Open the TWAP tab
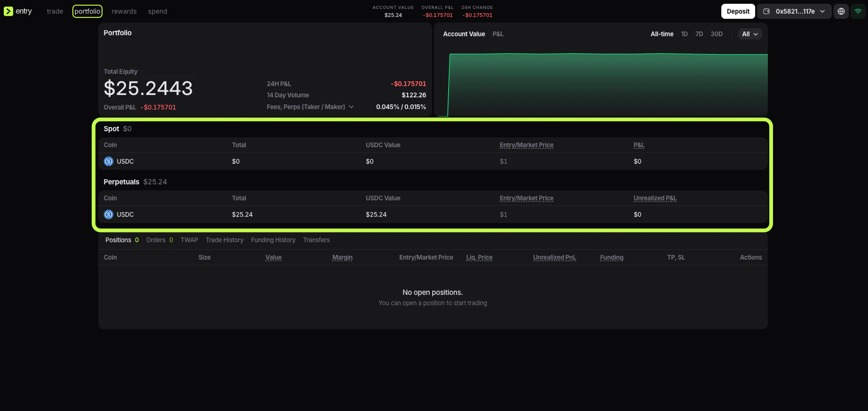This screenshot has height=411, width=868. [189, 240]
